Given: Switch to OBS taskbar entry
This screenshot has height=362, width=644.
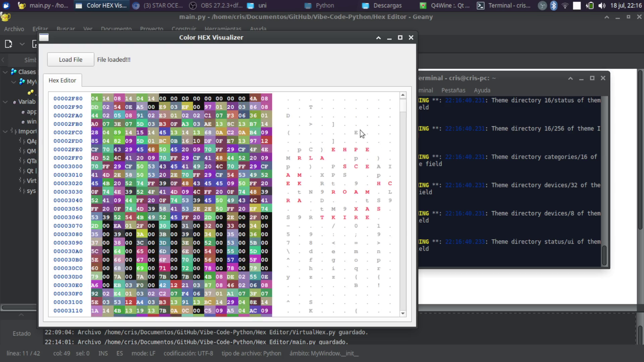Looking at the screenshot, I should click(x=215, y=5).
